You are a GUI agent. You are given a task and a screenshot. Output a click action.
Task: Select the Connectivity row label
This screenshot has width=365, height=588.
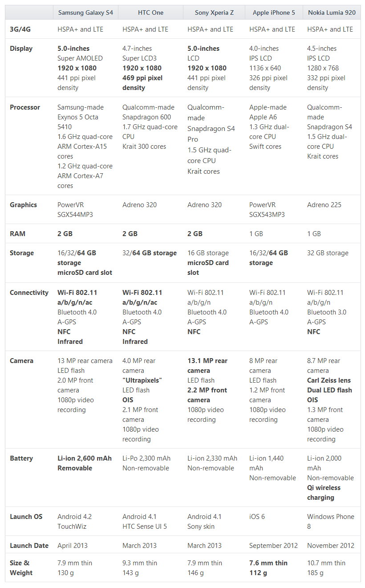click(x=29, y=293)
